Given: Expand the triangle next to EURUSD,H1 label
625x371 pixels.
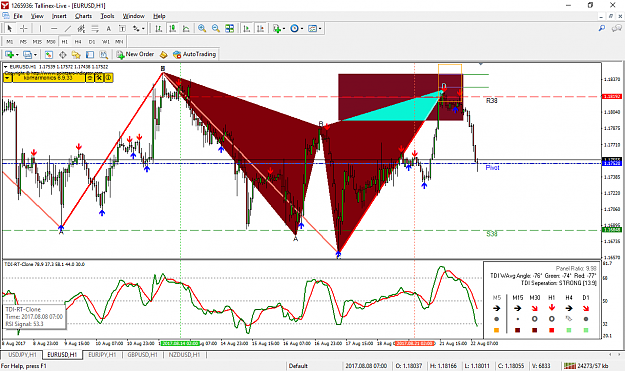Looking at the screenshot, I should click(6, 67).
